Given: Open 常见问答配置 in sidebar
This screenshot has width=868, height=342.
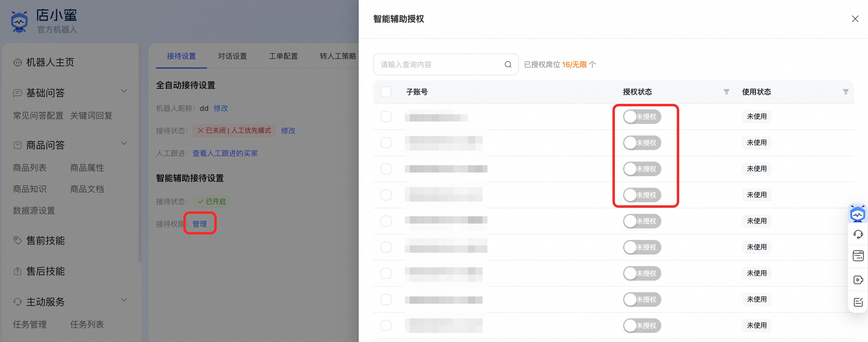Looking at the screenshot, I should 38,116.
